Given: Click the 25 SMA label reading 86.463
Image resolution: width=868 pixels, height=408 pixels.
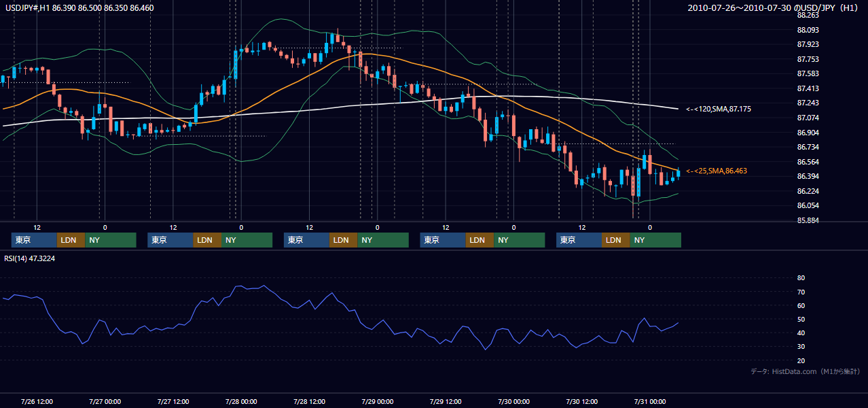Looking at the screenshot, I should click(717, 171).
